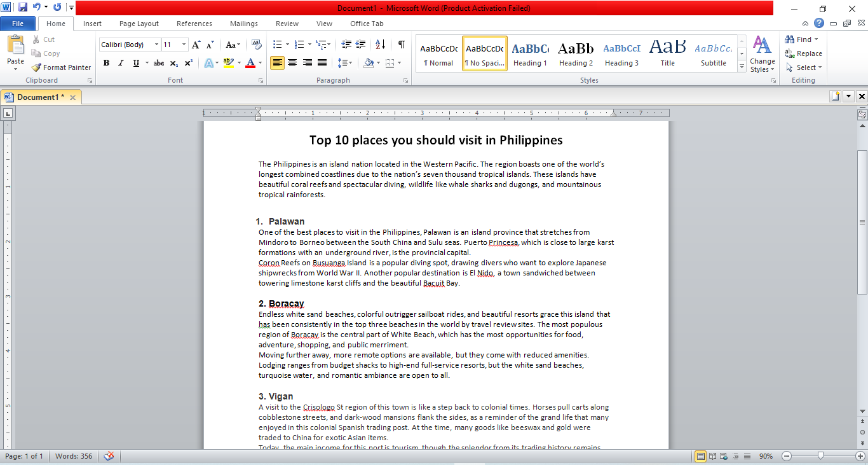868x465 pixels.
Task: Toggle Italic formatting
Action: [x=121, y=63]
